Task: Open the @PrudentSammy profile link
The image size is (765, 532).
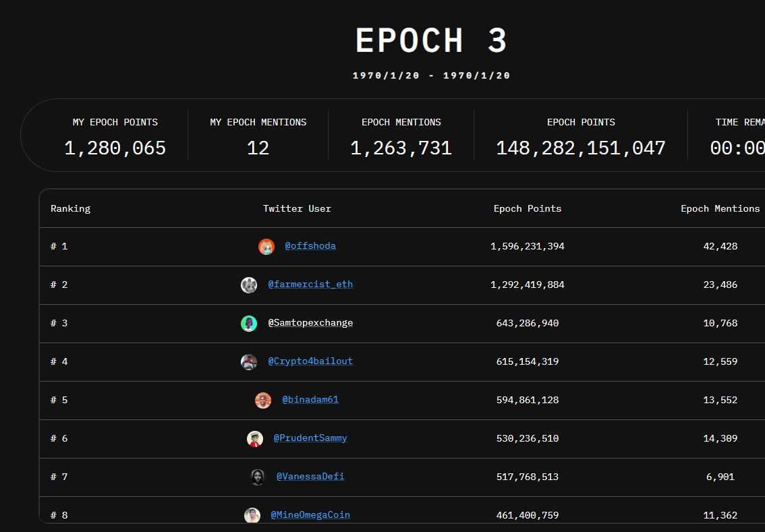Action: click(310, 438)
